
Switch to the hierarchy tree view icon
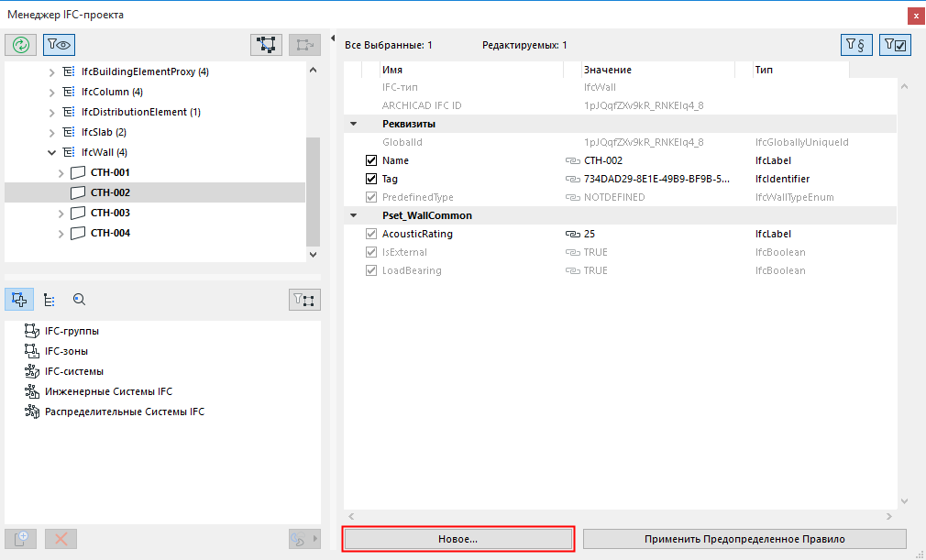point(50,299)
